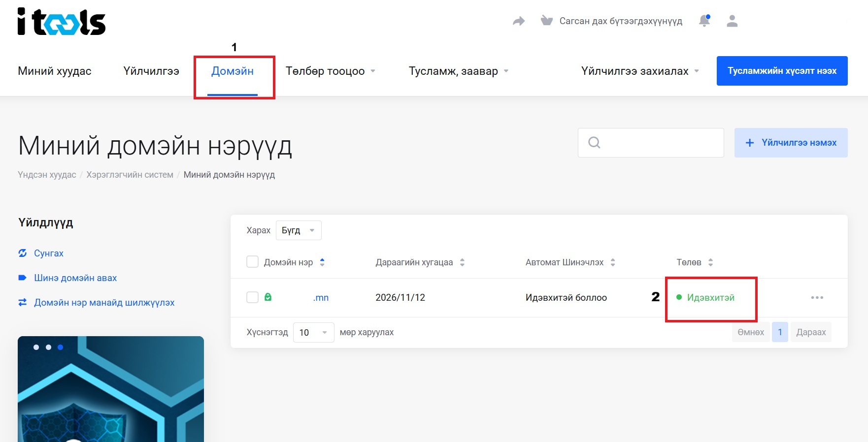Viewport: 868px width, 442px height.
Task: Select the third carousel dot on banner
Action: 60,347
